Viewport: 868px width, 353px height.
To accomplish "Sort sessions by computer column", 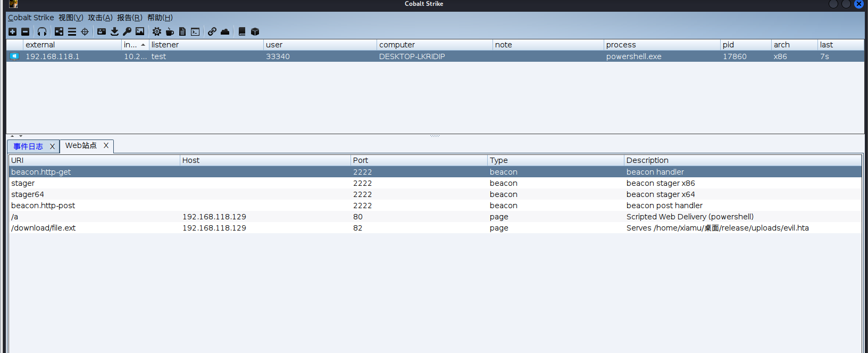I will pyautogui.click(x=435, y=45).
